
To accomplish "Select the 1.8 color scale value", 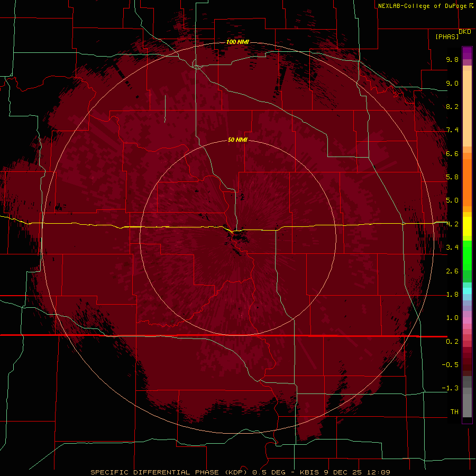I will click(x=452, y=295).
